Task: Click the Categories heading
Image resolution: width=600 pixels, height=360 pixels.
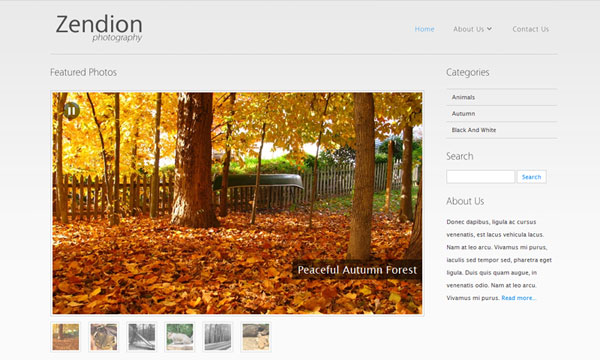Action: coord(468,72)
